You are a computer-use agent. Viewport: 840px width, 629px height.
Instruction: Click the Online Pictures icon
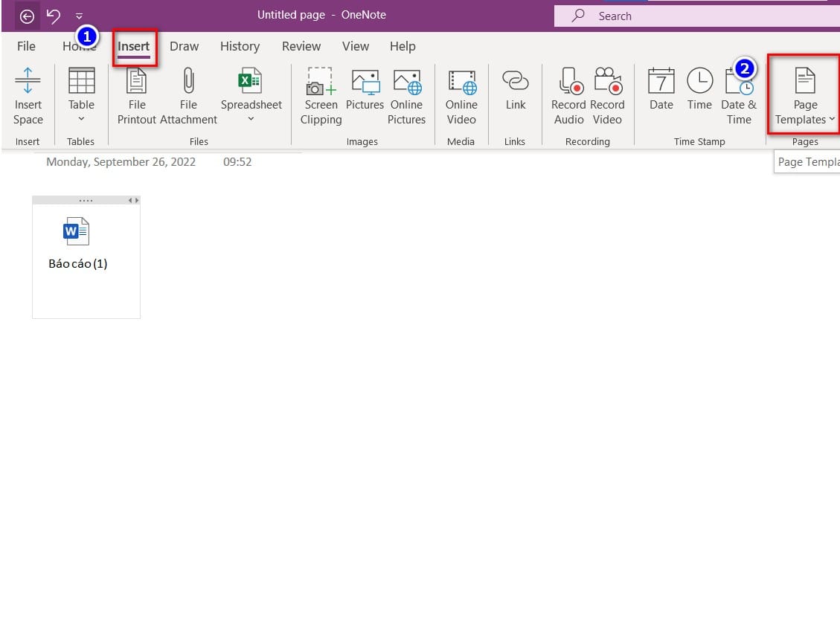coord(406,82)
